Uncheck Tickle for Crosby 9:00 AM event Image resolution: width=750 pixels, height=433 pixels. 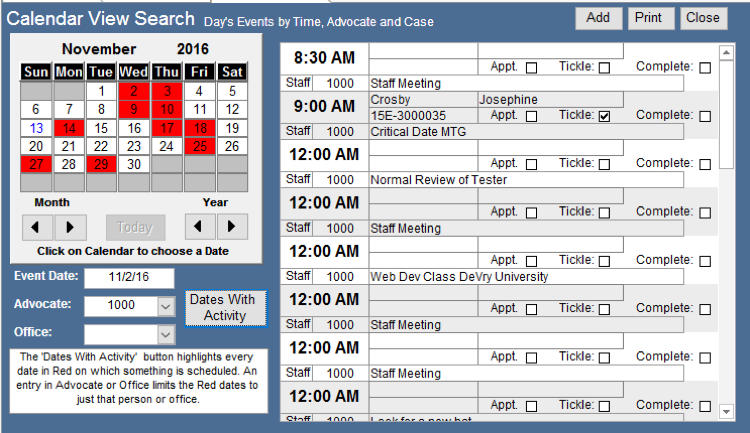(x=604, y=116)
